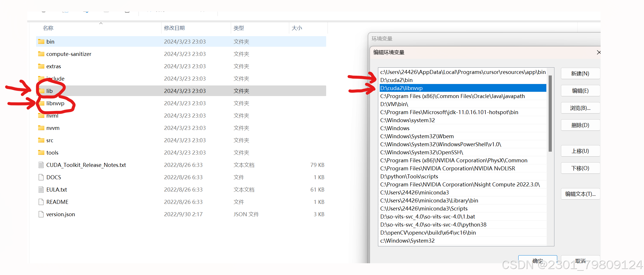
Task: Click the 编辑文本(T)... button
Action: (580, 194)
